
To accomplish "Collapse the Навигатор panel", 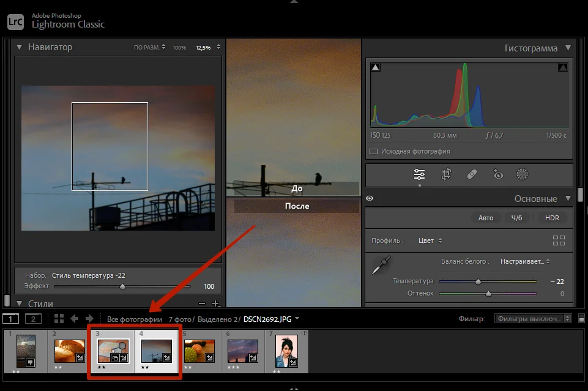I will pyautogui.click(x=19, y=47).
